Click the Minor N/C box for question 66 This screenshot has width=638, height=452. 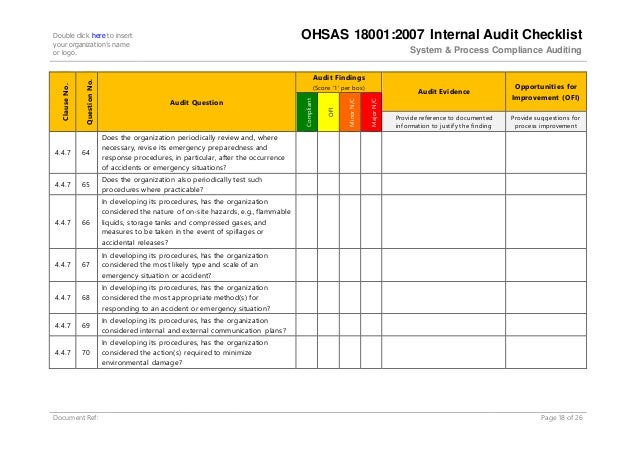[350, 222]
